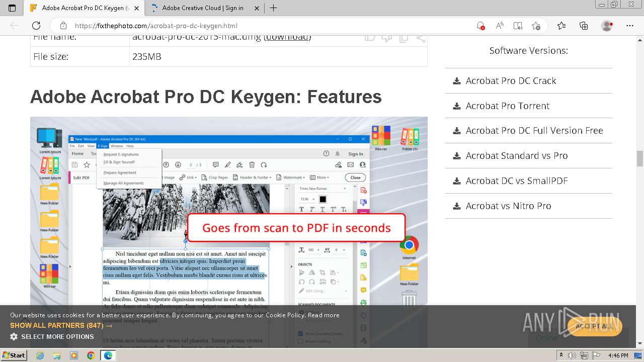Show hidden system tray icons

tap(561, 355)
